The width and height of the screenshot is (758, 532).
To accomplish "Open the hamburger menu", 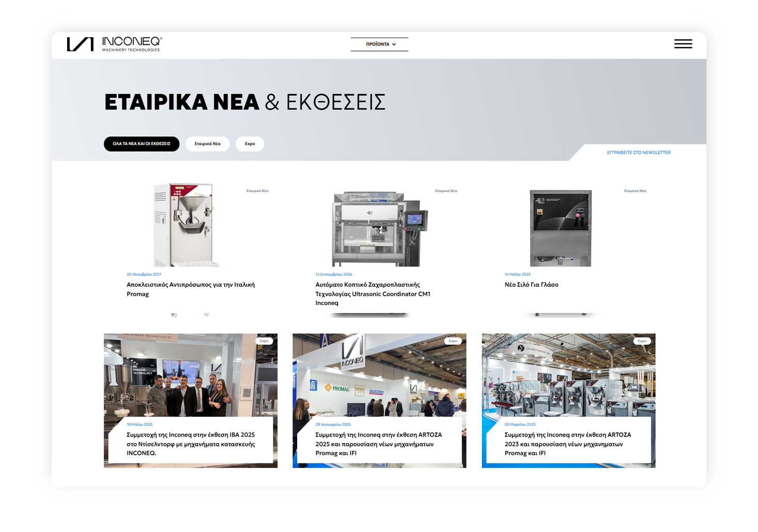I will (x=683, y=44).
